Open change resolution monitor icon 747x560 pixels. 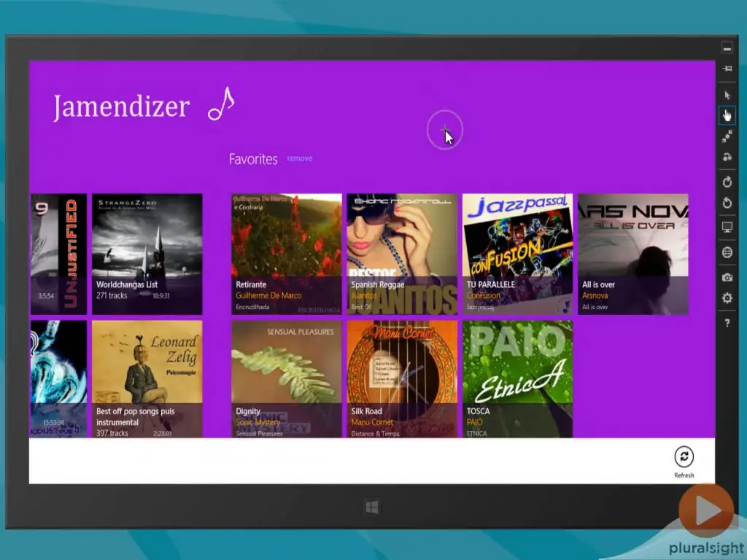[x=727, y=227]
